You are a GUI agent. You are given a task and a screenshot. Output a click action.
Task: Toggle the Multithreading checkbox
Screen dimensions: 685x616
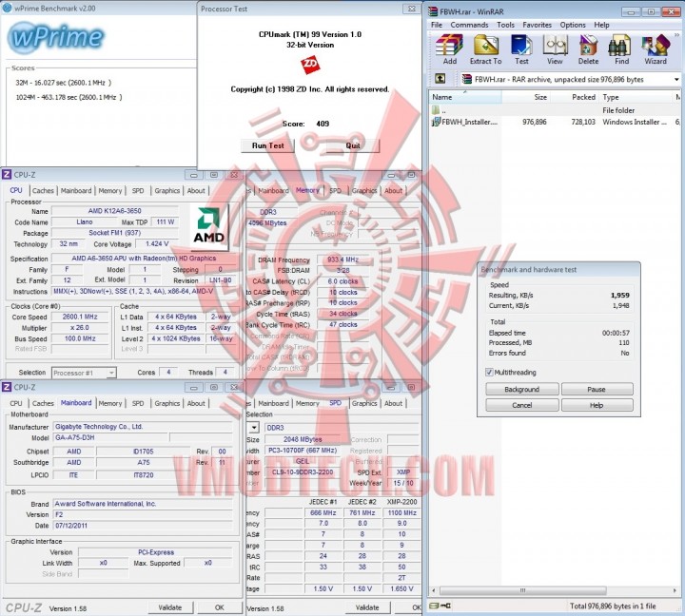(x=489, y=372)
